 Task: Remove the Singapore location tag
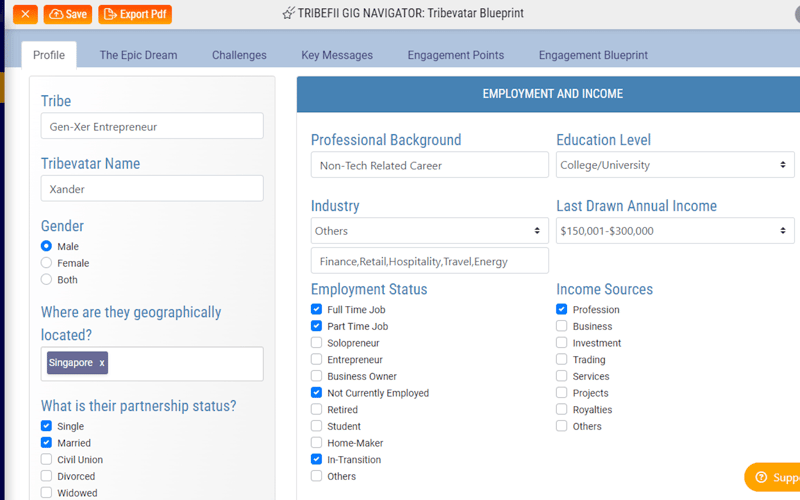click(102, 363)
